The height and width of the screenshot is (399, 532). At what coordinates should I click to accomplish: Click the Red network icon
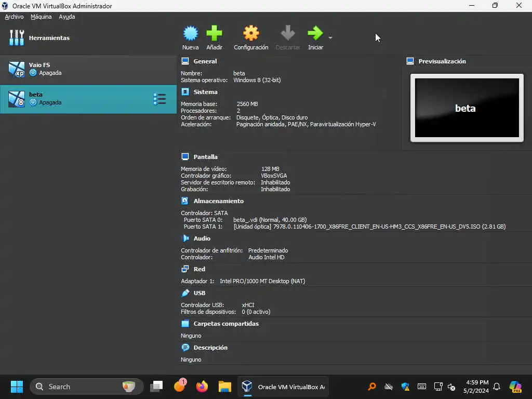pos(185,269)
